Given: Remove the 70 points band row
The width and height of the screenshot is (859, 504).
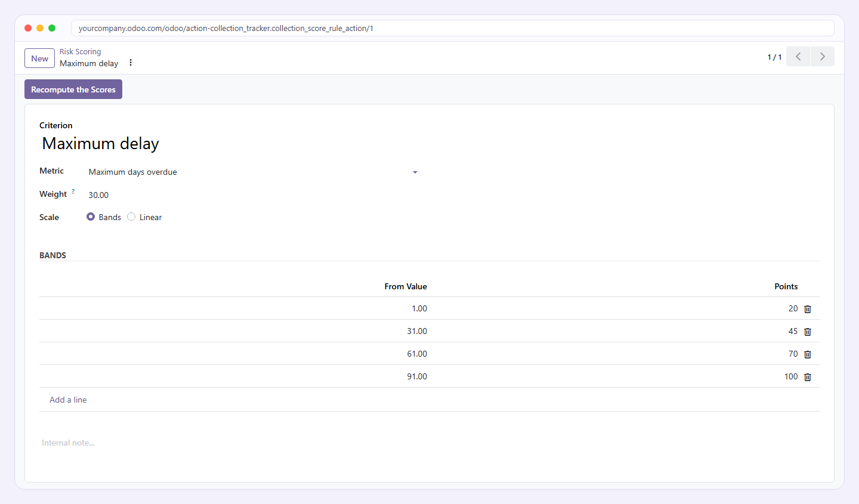Looking at the screenshot, I should (x=808, y=354).
